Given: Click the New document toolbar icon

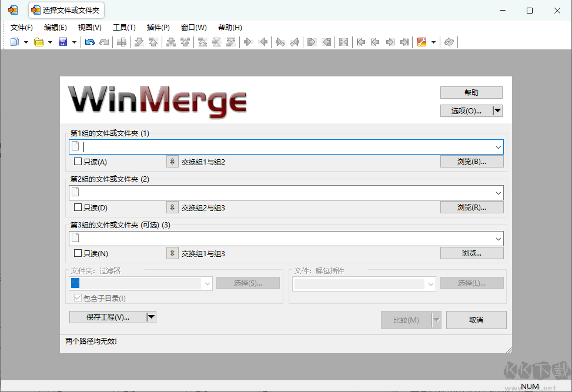Looking at the screenshot, I should click(16, 42).
